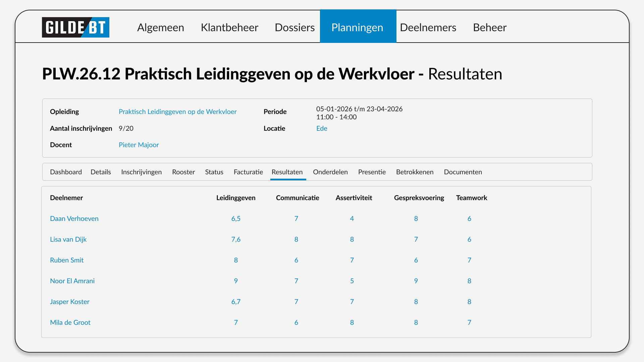Image resolution: width=644 pixels, height=362 pixels.
Task: Open the Algemeen menu
Action: (160, 27)
